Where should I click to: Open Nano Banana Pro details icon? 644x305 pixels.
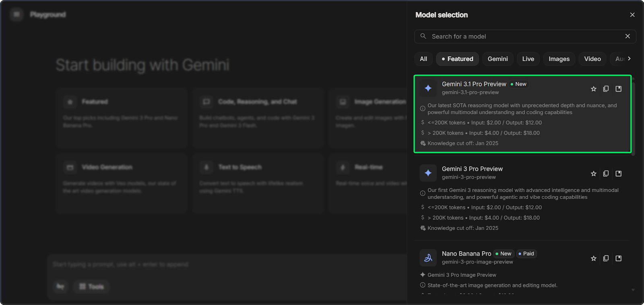pos(619,258)
